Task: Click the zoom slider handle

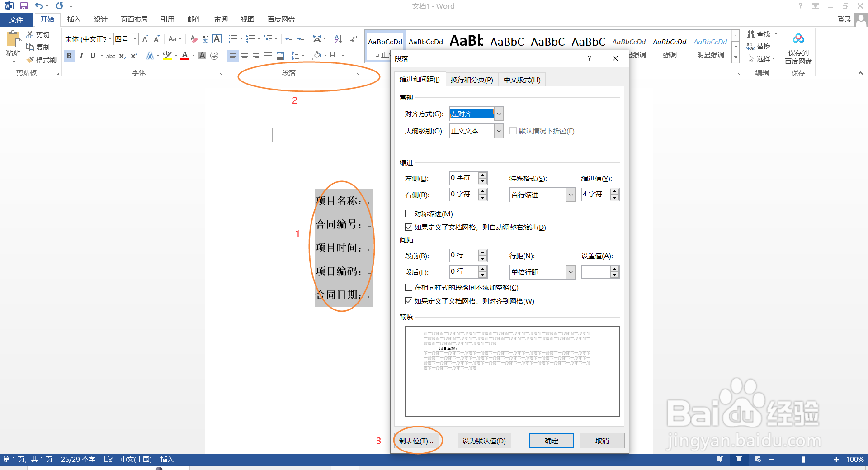Action: point(803,460)
